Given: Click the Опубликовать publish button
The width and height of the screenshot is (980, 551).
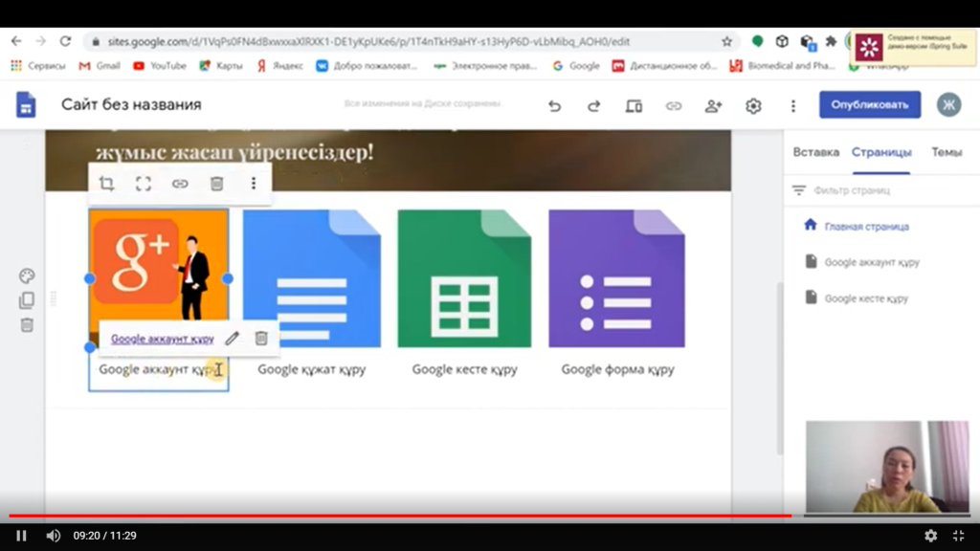Looking at the screenshot, I should (870, 104).
